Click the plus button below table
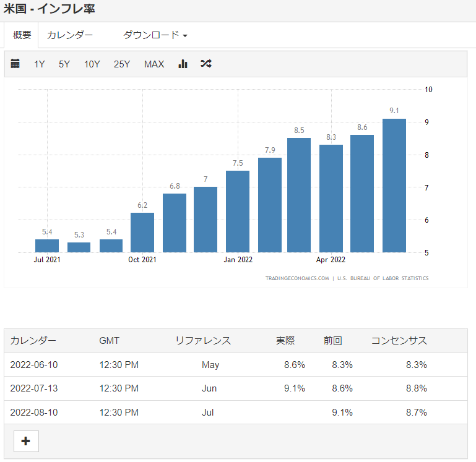The image size is (476, 462). click(26, 441)
